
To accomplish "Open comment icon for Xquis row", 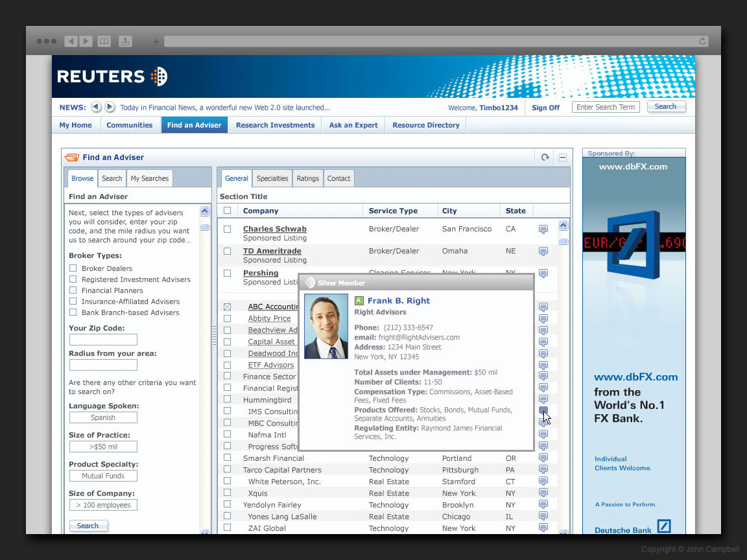I will [543, 493].
